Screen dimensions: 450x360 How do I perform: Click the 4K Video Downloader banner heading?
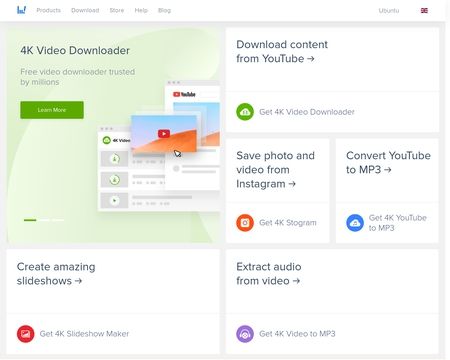click(x=75, y=51)
